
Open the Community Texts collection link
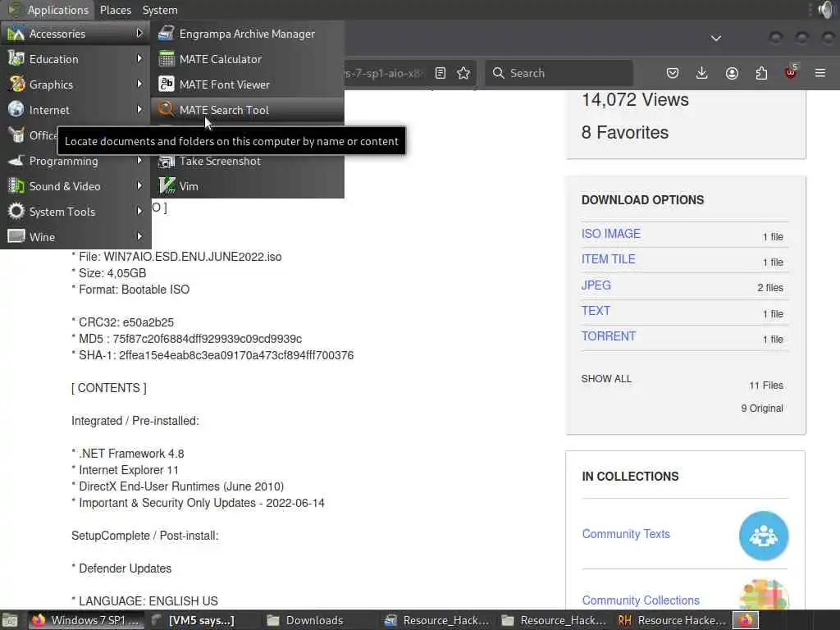(x=626, y=534)
